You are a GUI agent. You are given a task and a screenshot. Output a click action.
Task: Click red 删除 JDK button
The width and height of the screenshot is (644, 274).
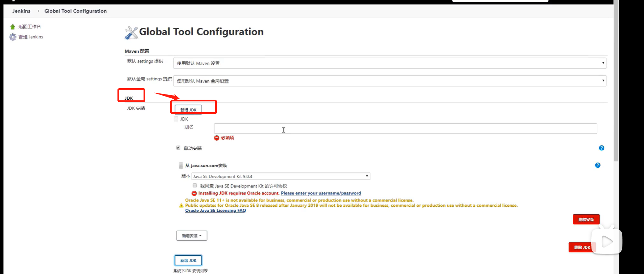coord(582,247)
